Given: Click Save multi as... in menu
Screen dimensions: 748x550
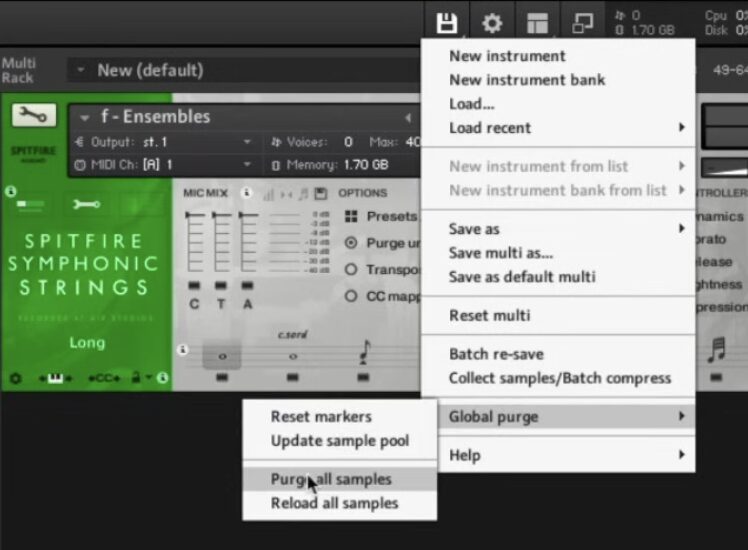Looking at the screenshot, I should click(x=500, y=253).
